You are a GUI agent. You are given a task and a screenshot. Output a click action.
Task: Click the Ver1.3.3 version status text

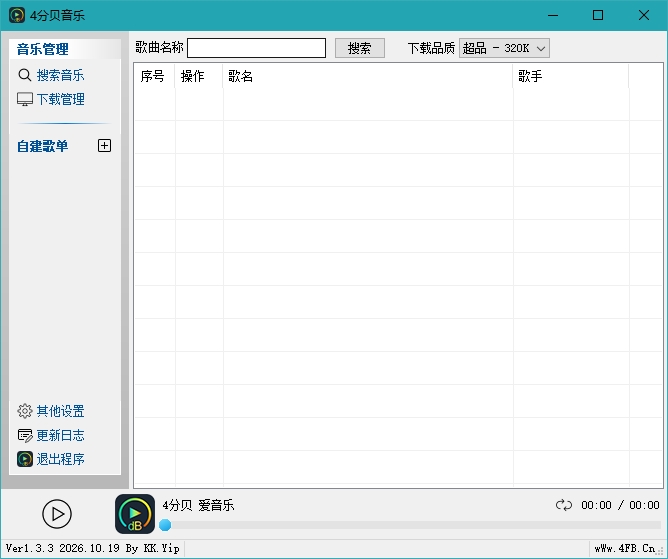coord(92,548)
